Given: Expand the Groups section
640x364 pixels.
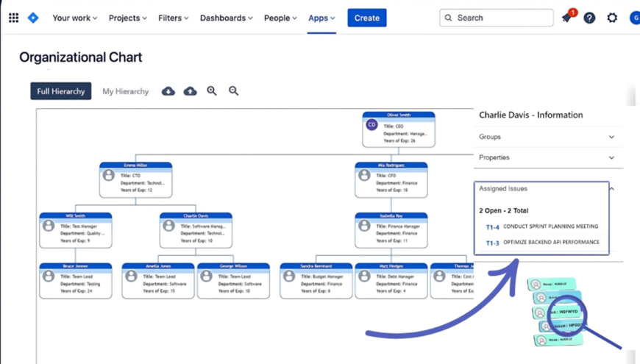Looking at the screenshot, I should (x=611, y=137).
